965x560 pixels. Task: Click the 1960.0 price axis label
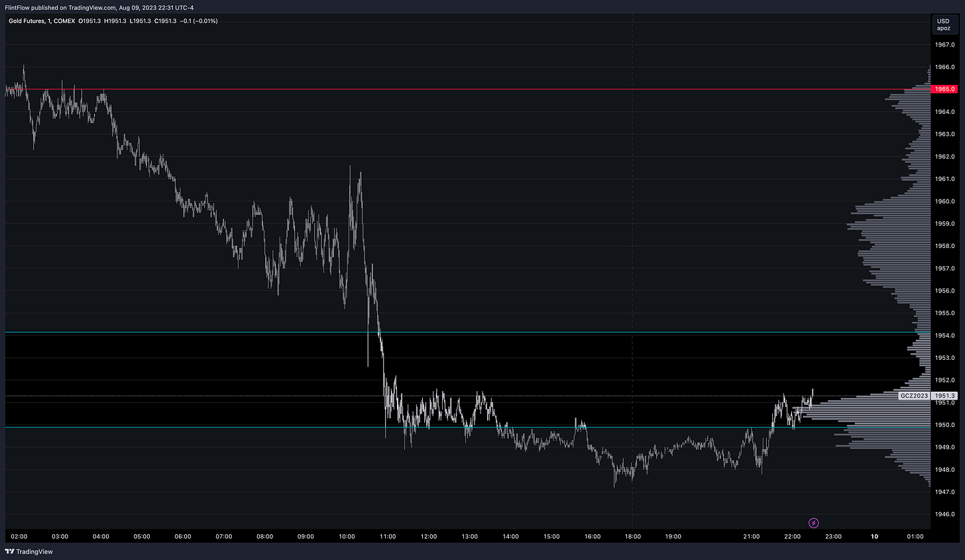tap(944, 201)
